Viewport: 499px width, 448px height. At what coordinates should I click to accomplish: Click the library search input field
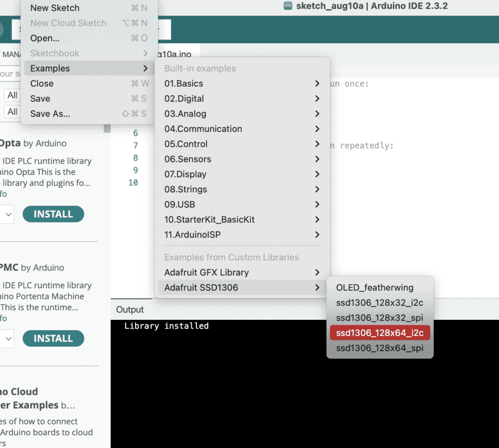coord(10,74)
